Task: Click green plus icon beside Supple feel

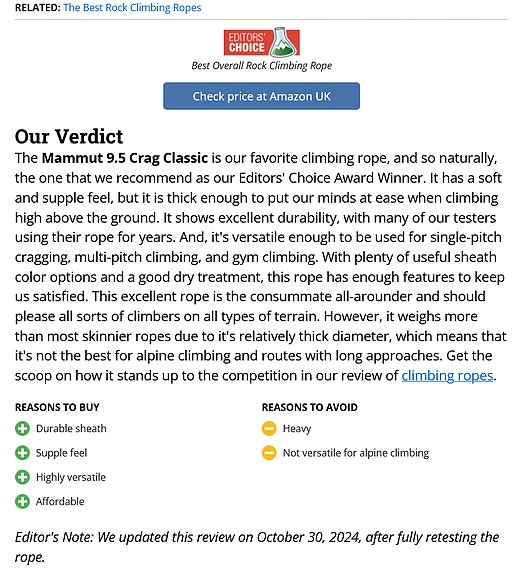Action: pos(22,453)
